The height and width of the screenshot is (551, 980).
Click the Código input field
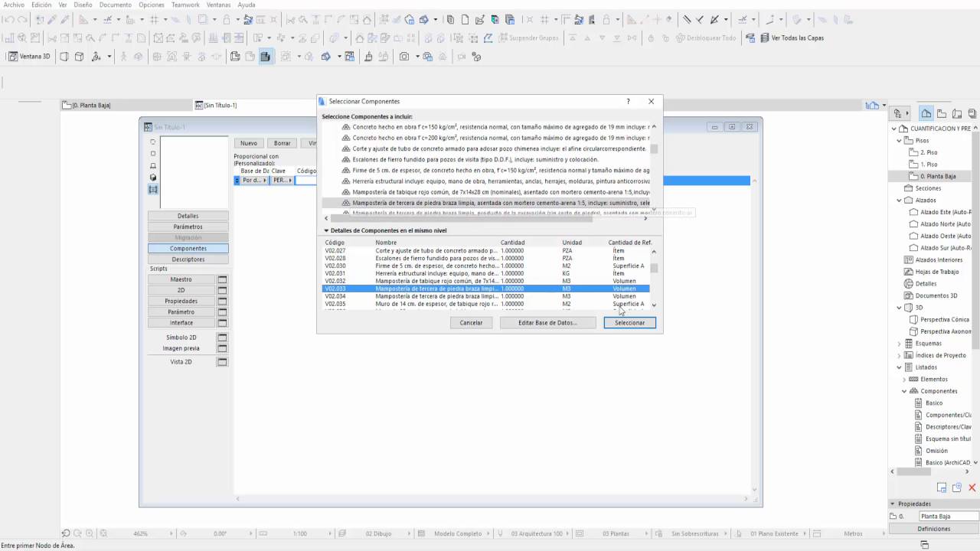click(306, 181)
